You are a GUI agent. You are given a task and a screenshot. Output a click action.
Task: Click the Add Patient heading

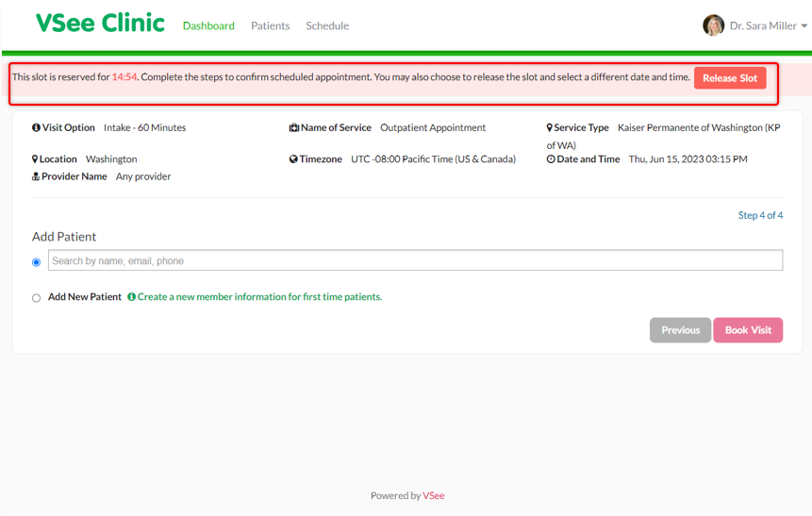64,237
